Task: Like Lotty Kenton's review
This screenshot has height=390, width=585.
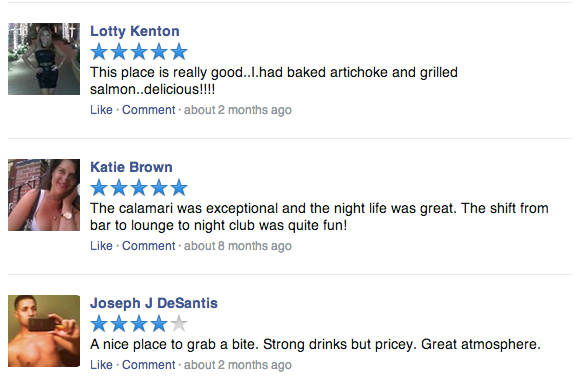Action: click(x=101, y=110)
